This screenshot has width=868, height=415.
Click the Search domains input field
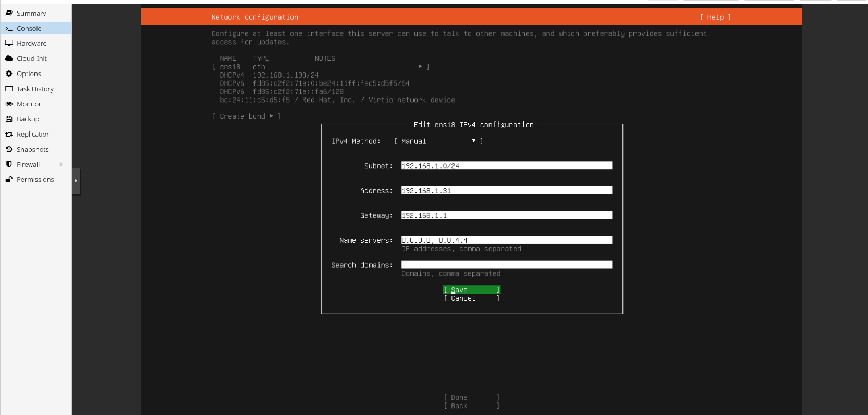click(x=507, y=265)
